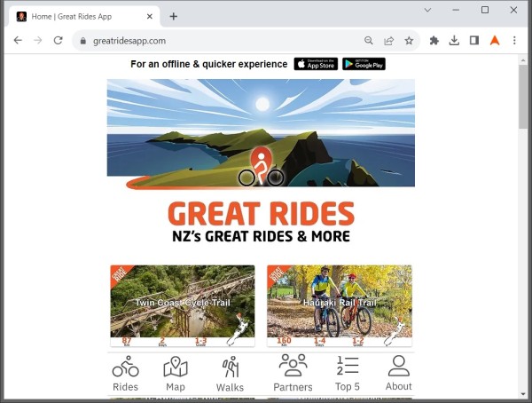Open the Extensions puzzle menu
This screenshot has height=403, width=532.
434,41
